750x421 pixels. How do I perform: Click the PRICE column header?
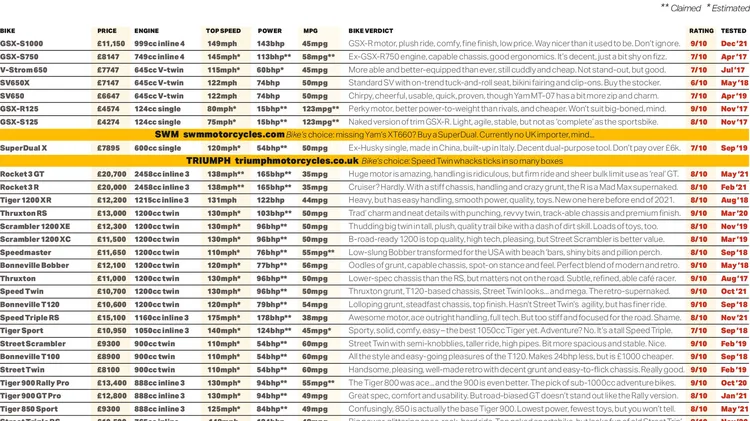point(107,31)
